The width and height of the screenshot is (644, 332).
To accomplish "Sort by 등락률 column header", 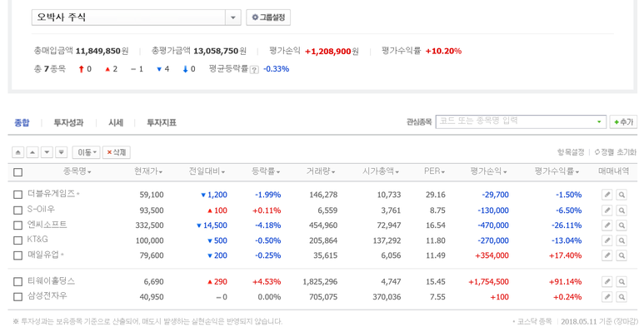I will click(x=266, y=171).
